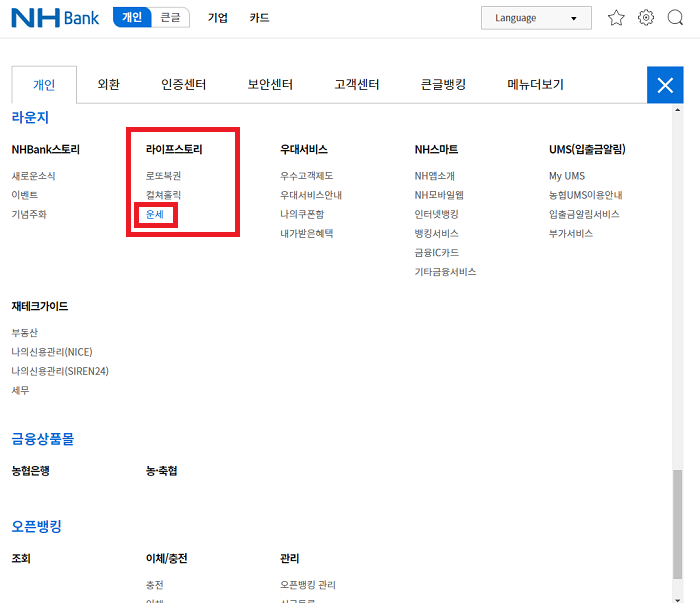Select the 고객센터 tab
This screenshot has height=603, width=700.
click(357, 84)
